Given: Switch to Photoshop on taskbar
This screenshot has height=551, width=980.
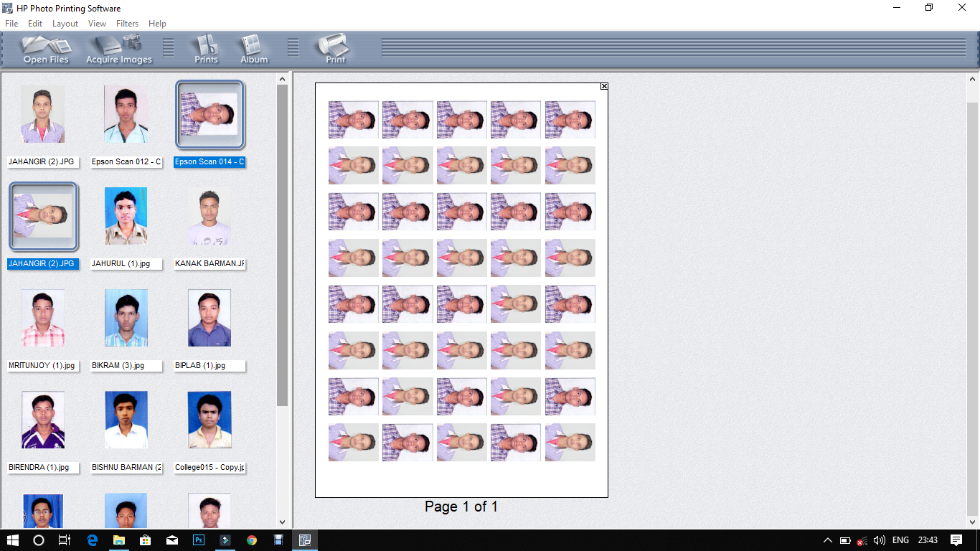Looking at the screenshot, I should tap(199, 540).
